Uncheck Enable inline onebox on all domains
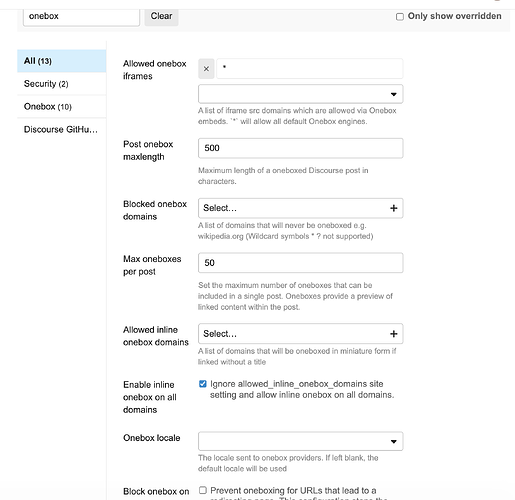Viewport: 515px width, 500px height. point(203,384)
